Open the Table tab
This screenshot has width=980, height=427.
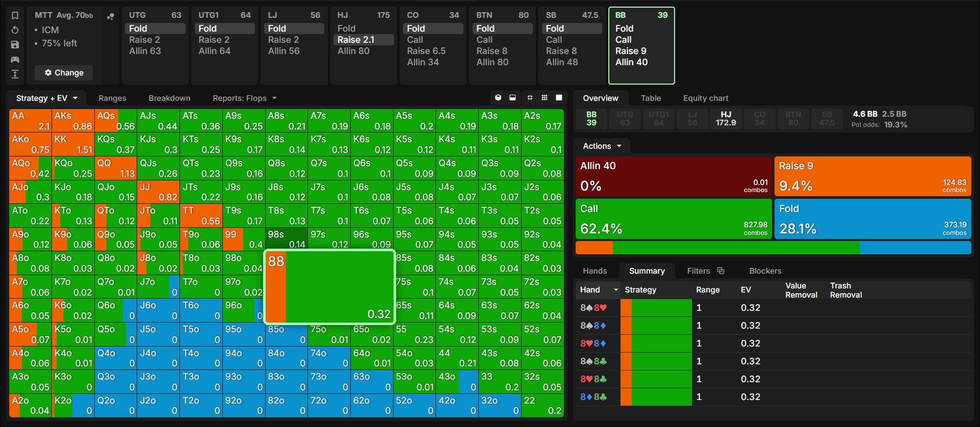651,98
